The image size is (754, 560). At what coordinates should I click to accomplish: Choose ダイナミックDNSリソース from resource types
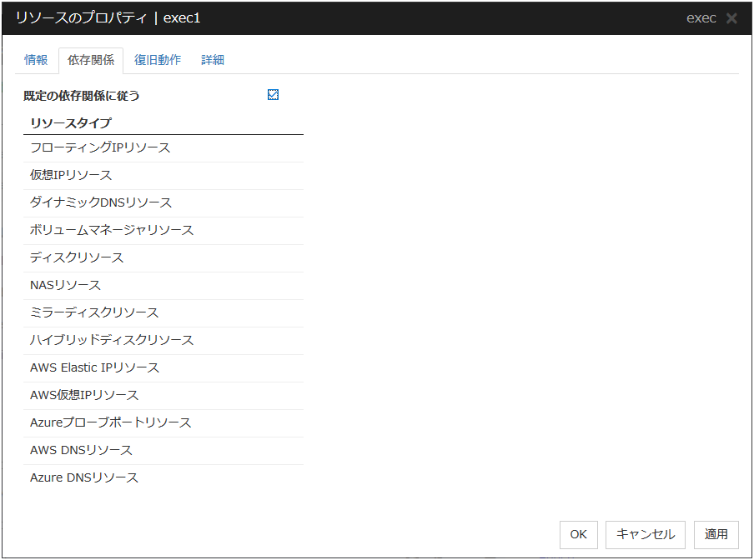pyautogui.click(x=101, y=202)
